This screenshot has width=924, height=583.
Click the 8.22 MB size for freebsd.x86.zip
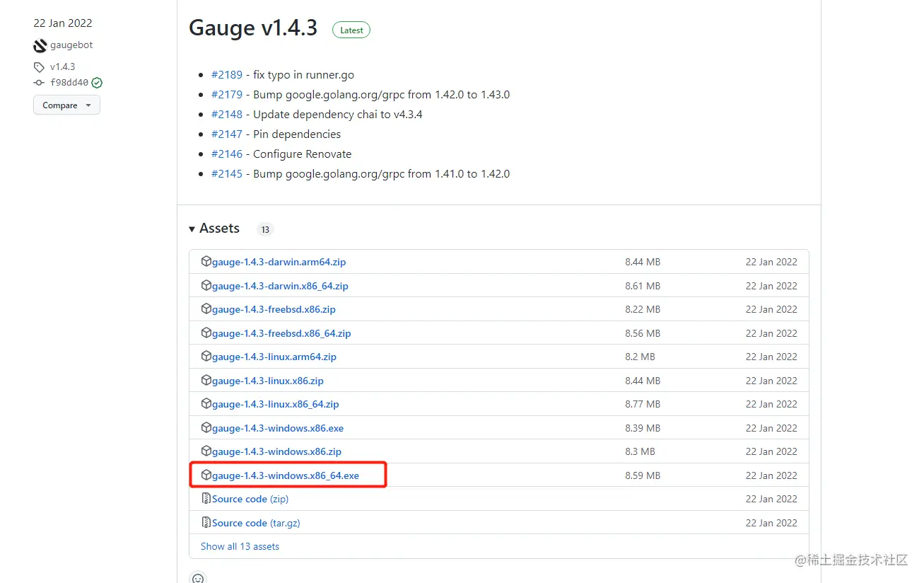[643, 309]
